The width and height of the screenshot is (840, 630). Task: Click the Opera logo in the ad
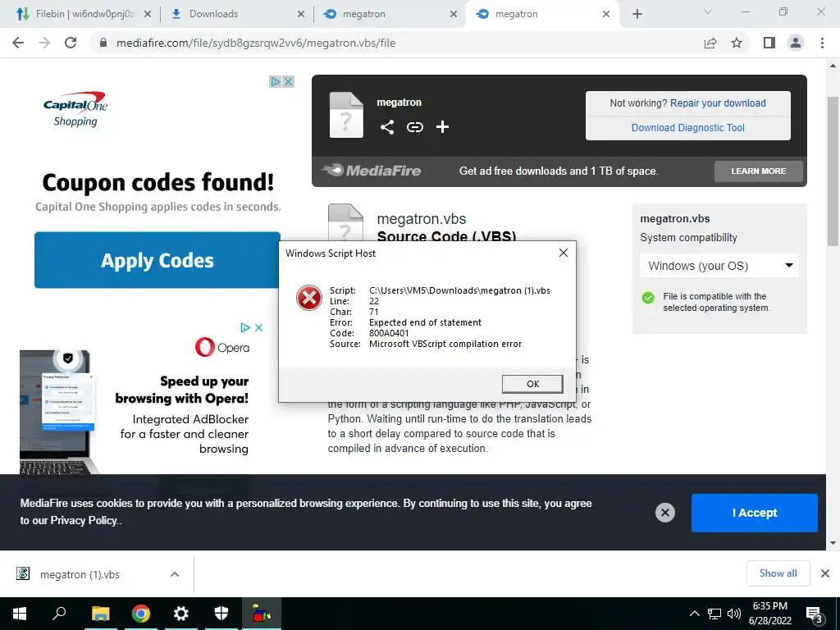tap(221, 347)
